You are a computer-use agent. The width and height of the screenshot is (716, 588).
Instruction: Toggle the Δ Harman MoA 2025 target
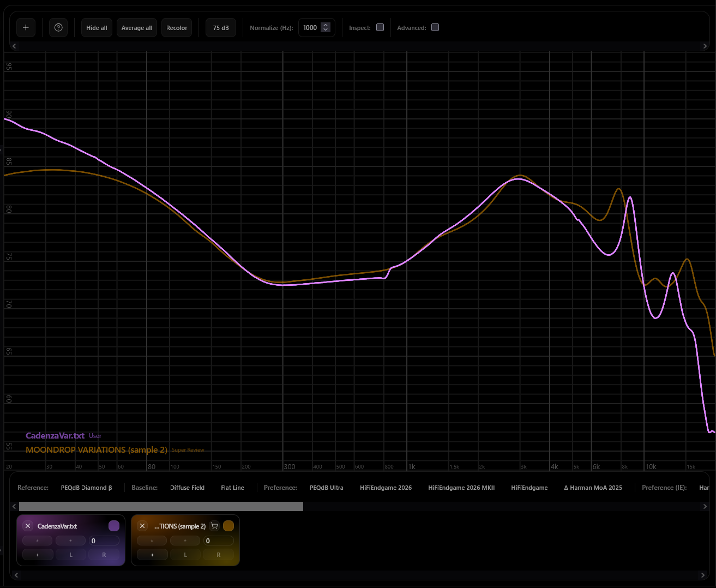point(593,488)
